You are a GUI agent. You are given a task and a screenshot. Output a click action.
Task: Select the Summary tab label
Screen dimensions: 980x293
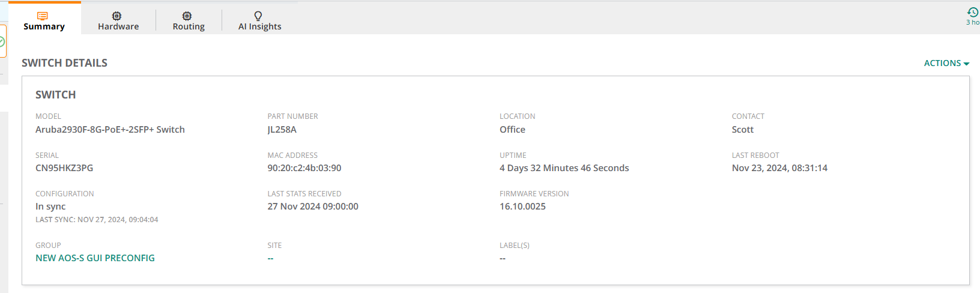click(44, 26)
